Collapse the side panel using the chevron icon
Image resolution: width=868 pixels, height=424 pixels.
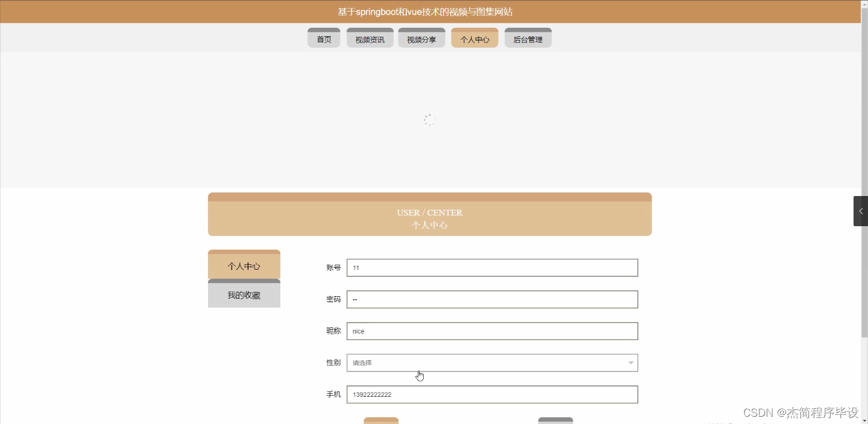tap(860, 210)
